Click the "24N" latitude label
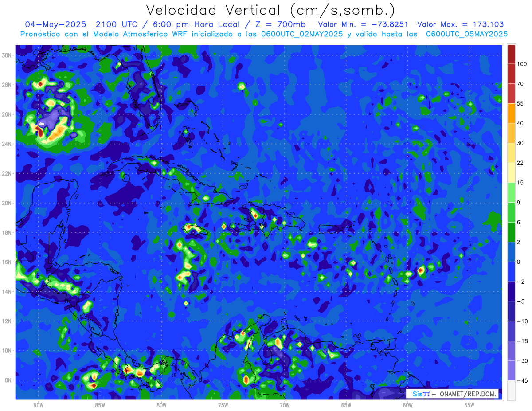 tap(7, 144)
